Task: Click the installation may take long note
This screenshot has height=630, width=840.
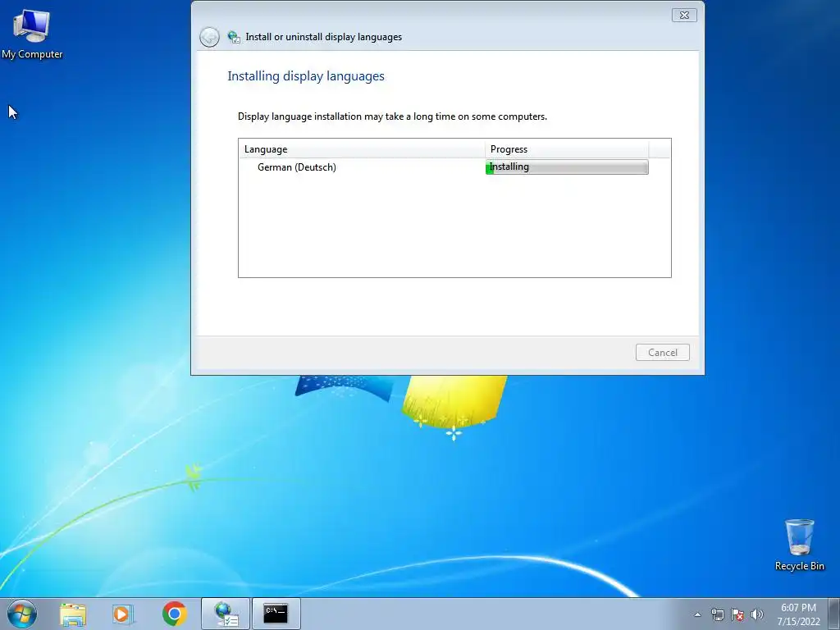Action: click(x=392, y=116)
